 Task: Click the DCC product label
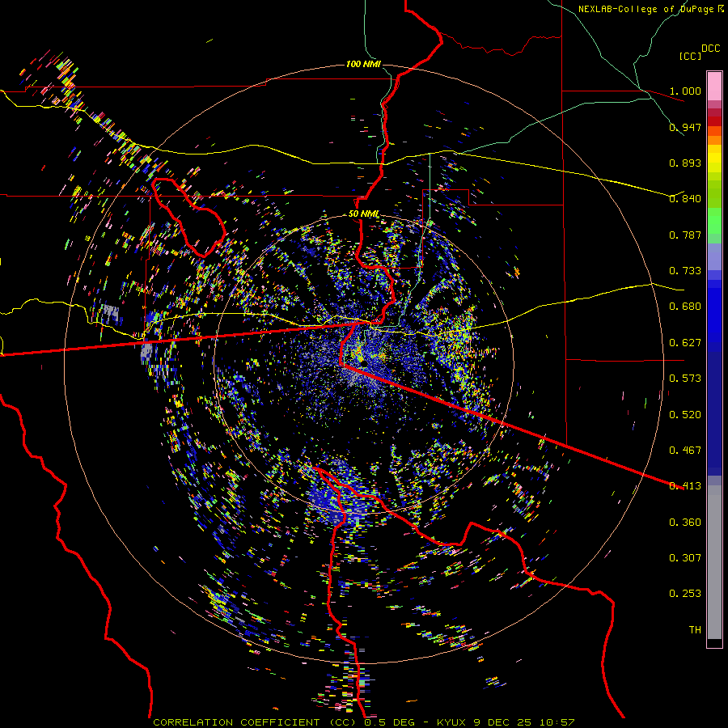(x=710, y=48)
